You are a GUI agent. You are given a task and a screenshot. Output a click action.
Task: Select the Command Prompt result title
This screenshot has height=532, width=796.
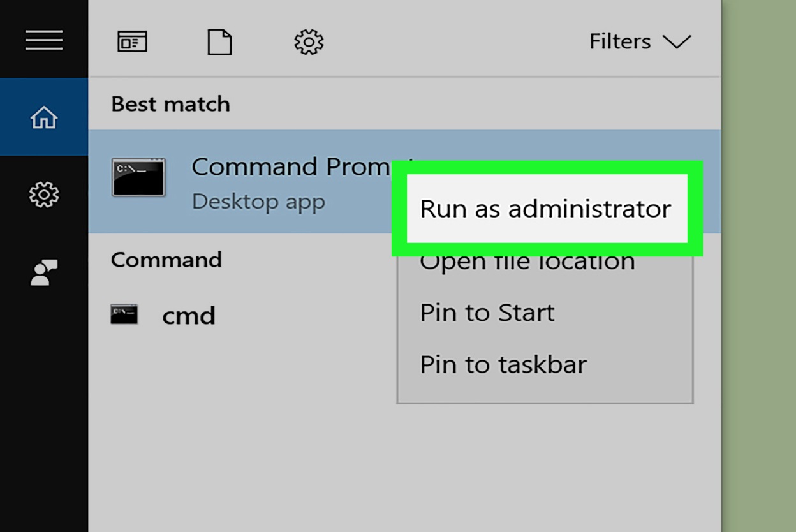[x=290, y=167]
